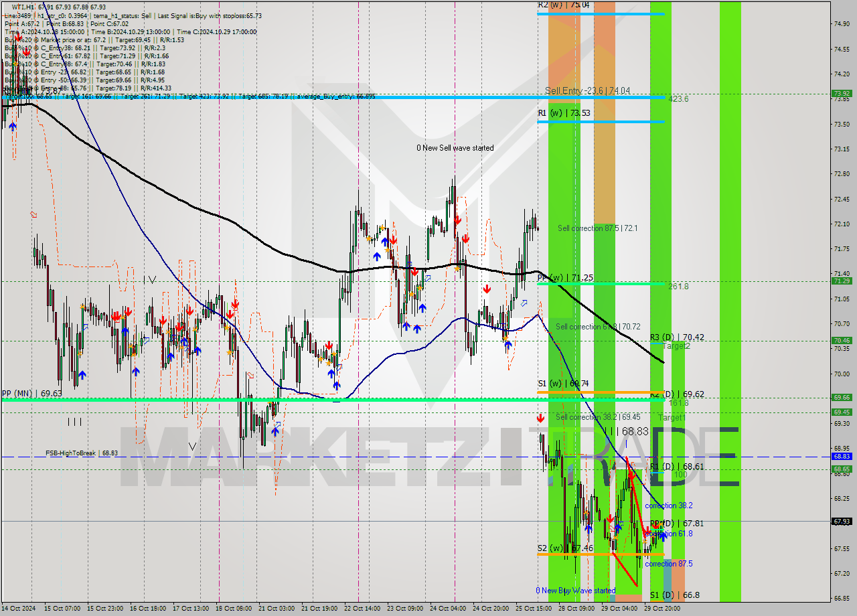Click the current price 67.93 tag
This screenshot has height=616, width=857.
(x=842, y=521)
